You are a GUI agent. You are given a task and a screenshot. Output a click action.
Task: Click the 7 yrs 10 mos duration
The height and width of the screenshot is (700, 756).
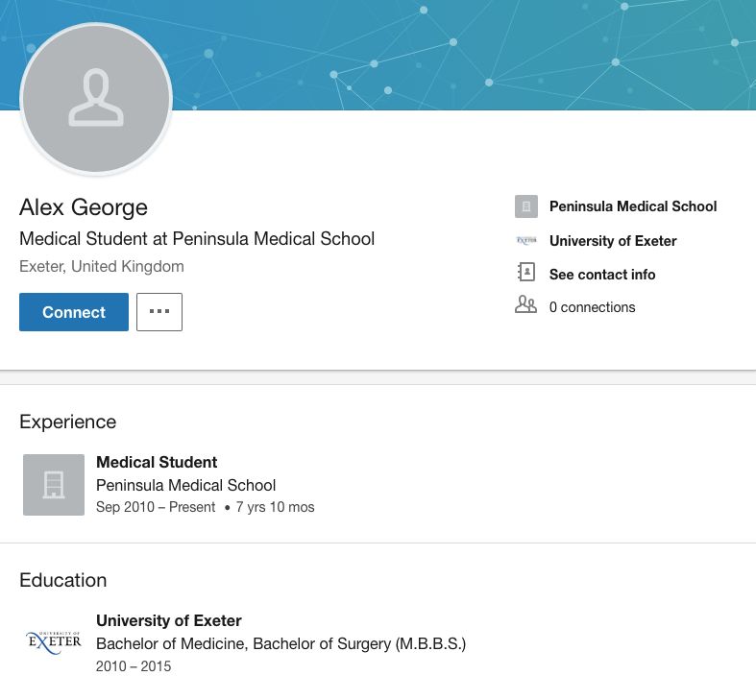pos(275,507)
